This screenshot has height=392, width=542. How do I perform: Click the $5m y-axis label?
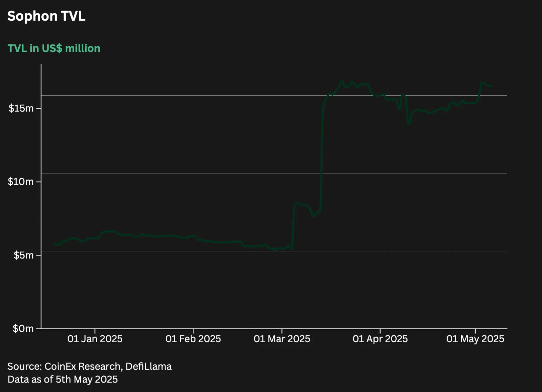tap(24, 255)
